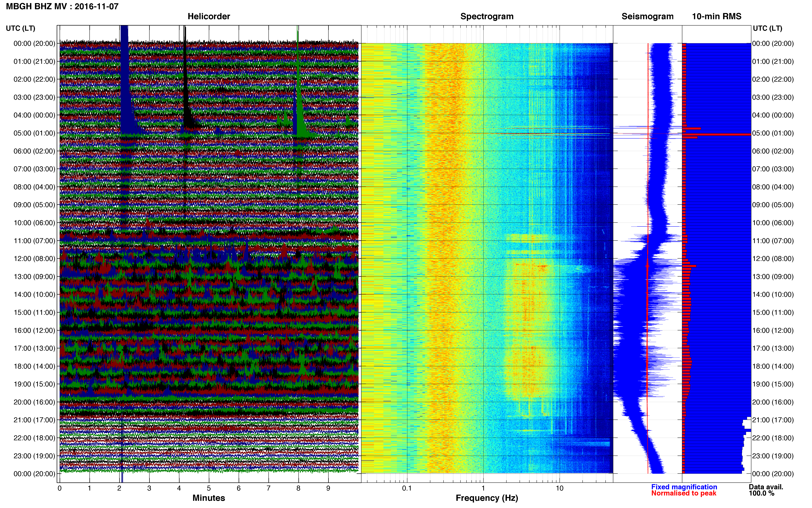Click the red RMS bar near 12:30
Screen dimensions: 812x508
tap(689, 266)
